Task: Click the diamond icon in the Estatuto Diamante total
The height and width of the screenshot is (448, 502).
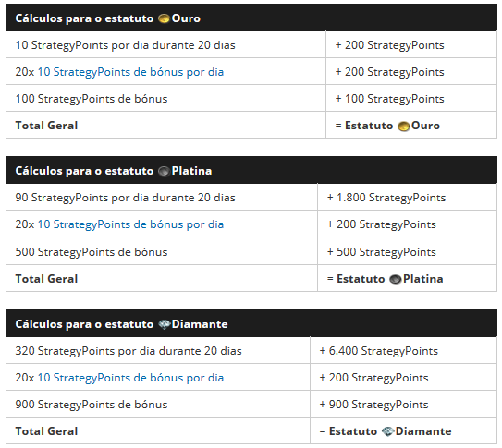Action: point(387,431)
